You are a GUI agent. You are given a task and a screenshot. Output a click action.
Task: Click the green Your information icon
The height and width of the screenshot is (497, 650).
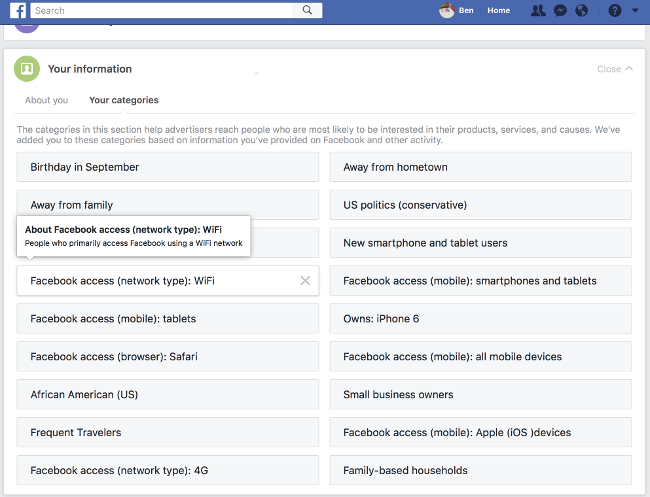(27, 69)
